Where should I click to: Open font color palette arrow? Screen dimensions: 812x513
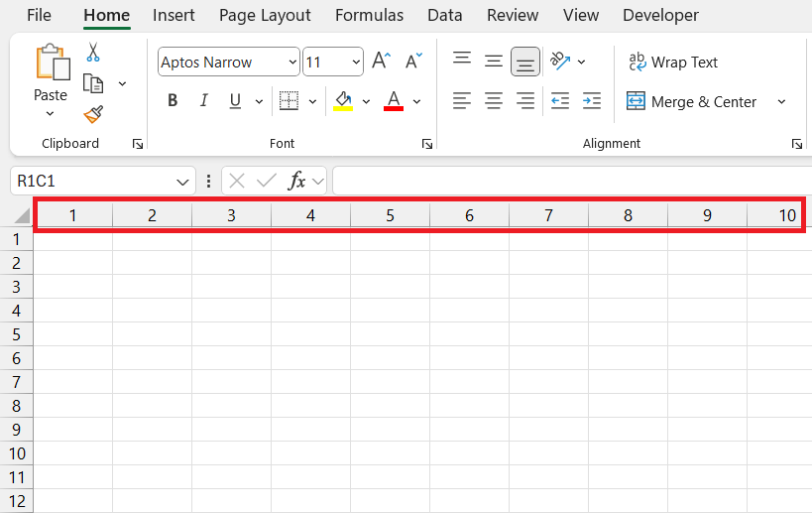tap(416, 101)
